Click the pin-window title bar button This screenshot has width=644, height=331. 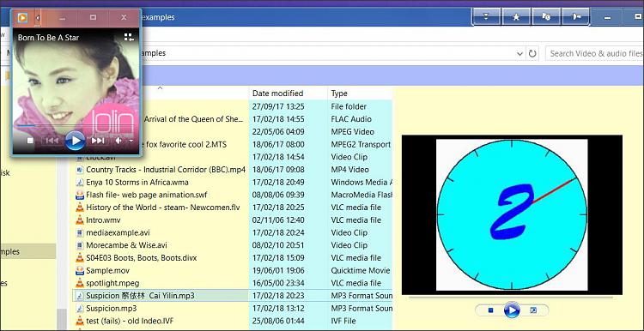pos(576,17)
